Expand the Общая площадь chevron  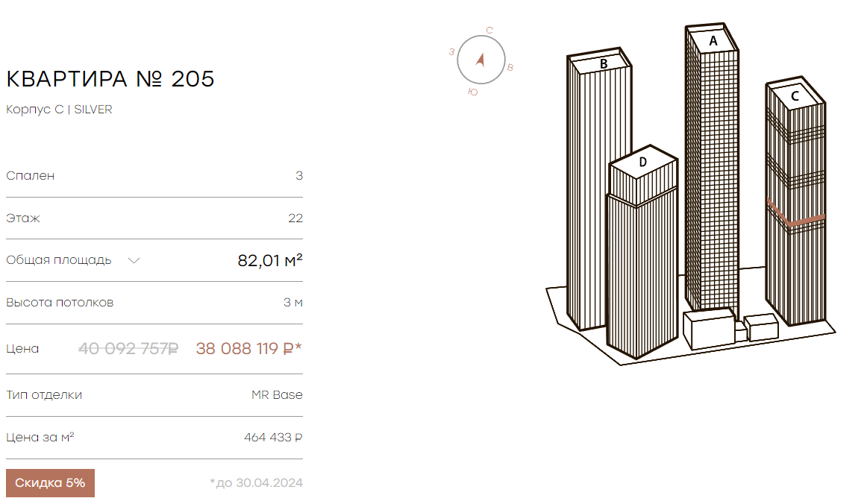134,260
